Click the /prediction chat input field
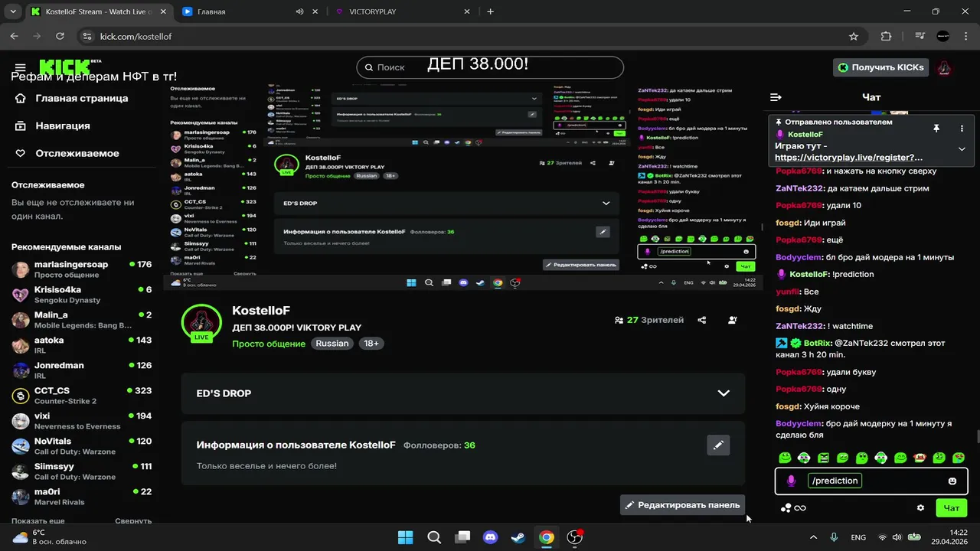The width and height of the screenshot is (980, 551). [871, 481]
